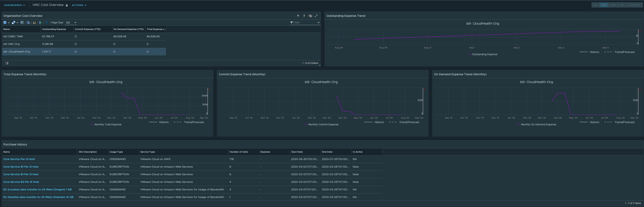Click the copy/export table toolbar icon
644x207 pixels.
(28, 23)
